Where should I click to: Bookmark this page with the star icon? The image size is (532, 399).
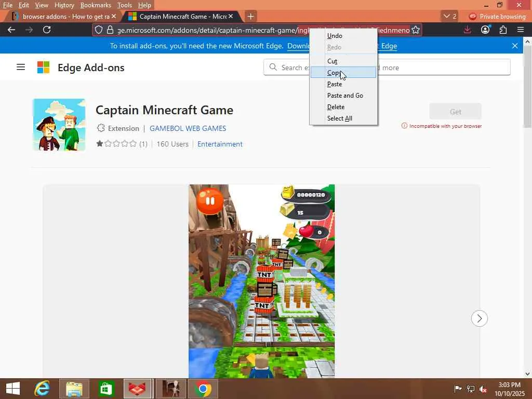[x=416, y=30]
